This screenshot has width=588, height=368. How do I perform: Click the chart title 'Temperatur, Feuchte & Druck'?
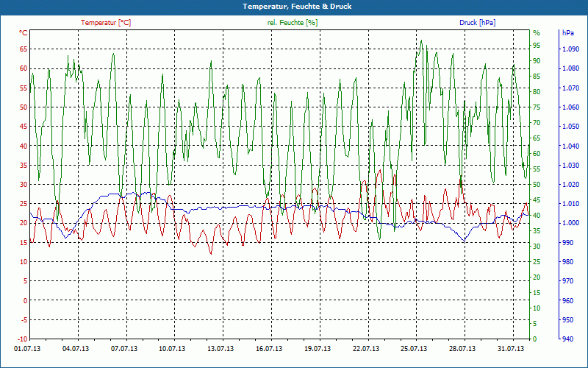[297, 7]
